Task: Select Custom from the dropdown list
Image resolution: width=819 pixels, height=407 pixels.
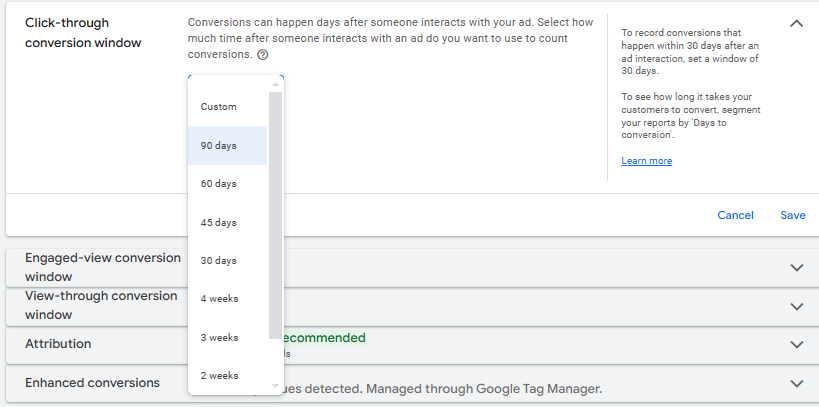Action: click(219, 107)
